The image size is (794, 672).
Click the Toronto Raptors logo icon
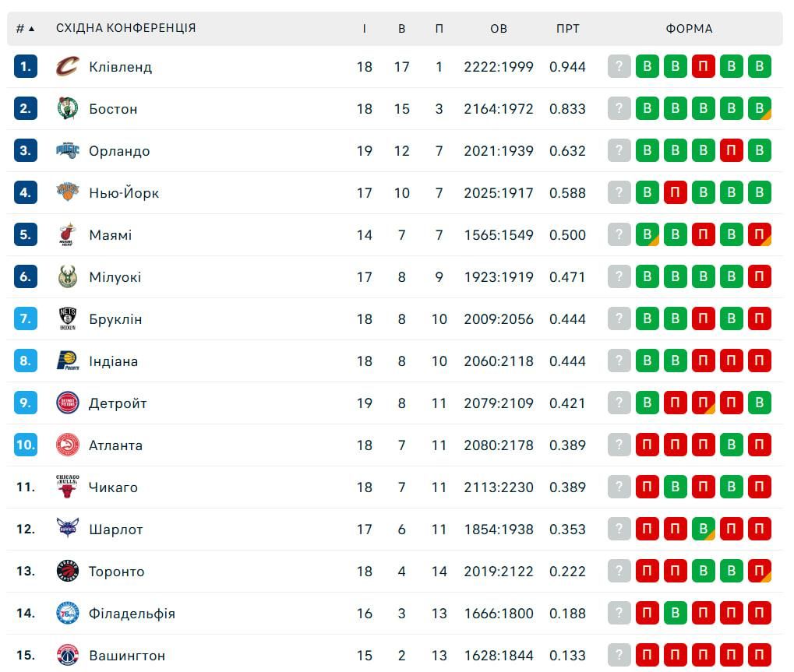coord(67,571)
